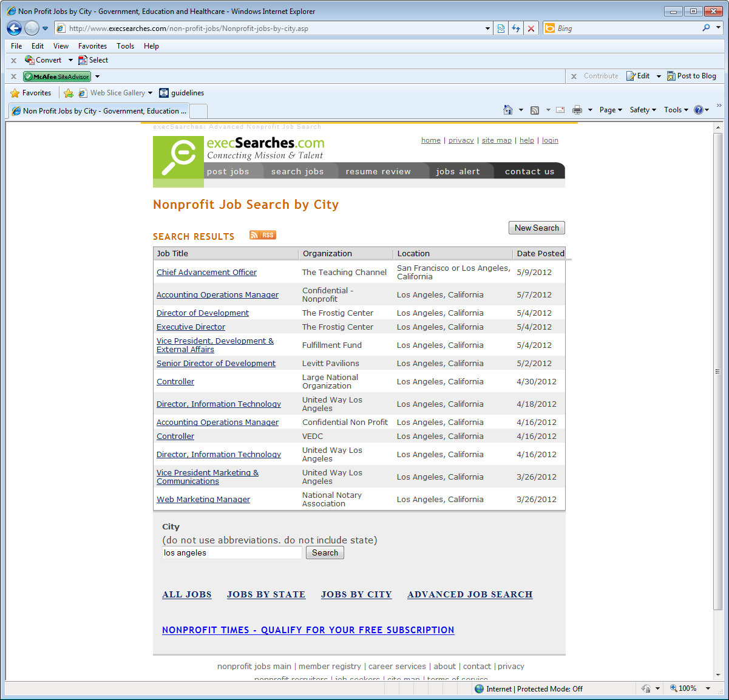Screen dimensions: 729x700
Task: Expand the Bing search provider dropdown
Action: (719, 28)
